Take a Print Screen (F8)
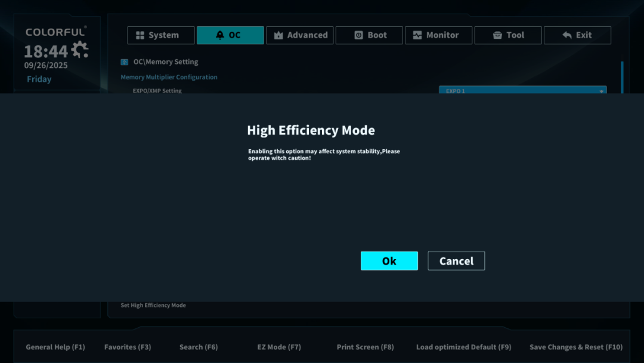Image resolution: width=644 pixels, height=363 pixels. [x=365, y=347]
